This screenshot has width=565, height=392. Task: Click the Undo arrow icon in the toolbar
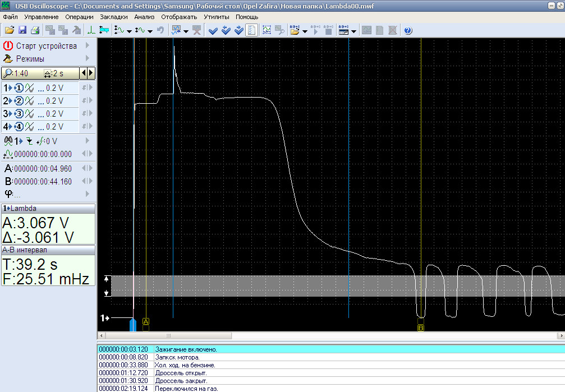coord(160,30)
